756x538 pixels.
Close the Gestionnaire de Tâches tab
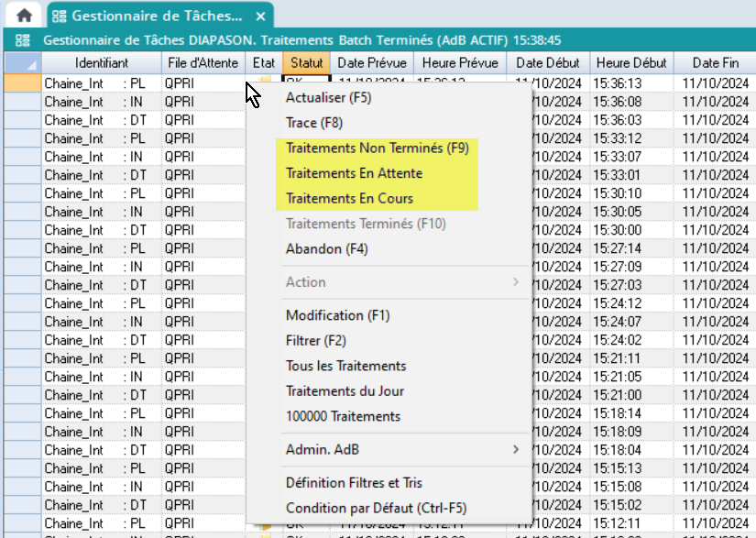click(x=260, y=16)
